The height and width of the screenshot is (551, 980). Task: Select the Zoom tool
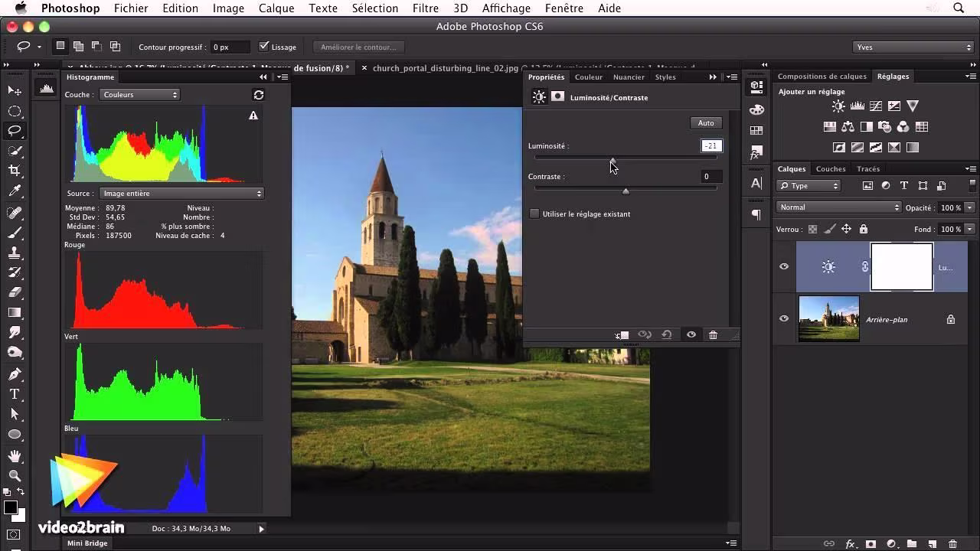click(x=15, y=475)
